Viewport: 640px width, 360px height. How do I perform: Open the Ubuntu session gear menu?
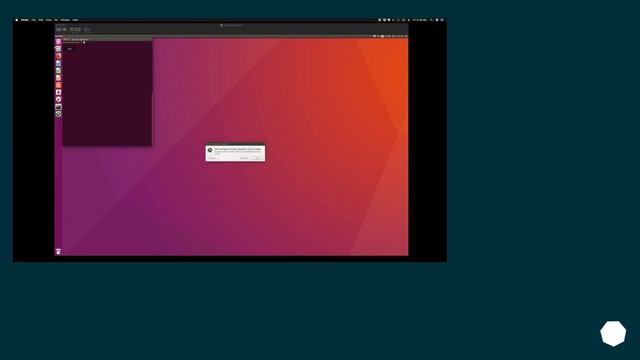point(406,36)
